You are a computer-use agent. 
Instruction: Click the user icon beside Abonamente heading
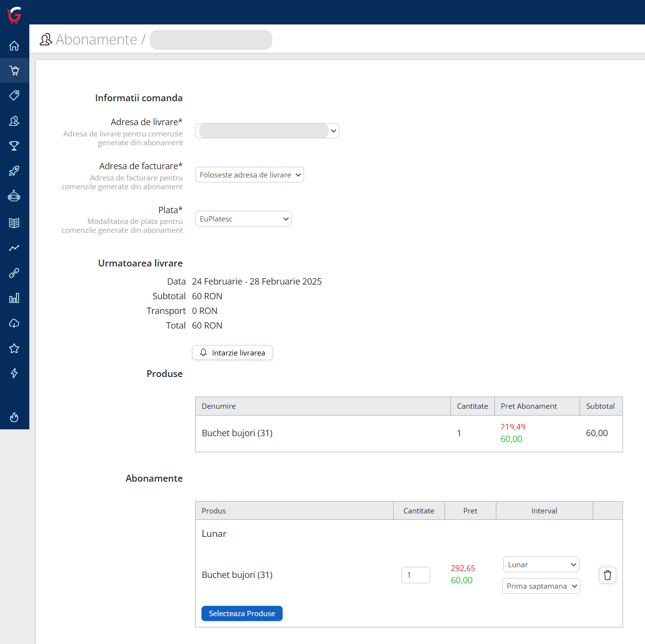pyautogui.click(x=45, y=40)
